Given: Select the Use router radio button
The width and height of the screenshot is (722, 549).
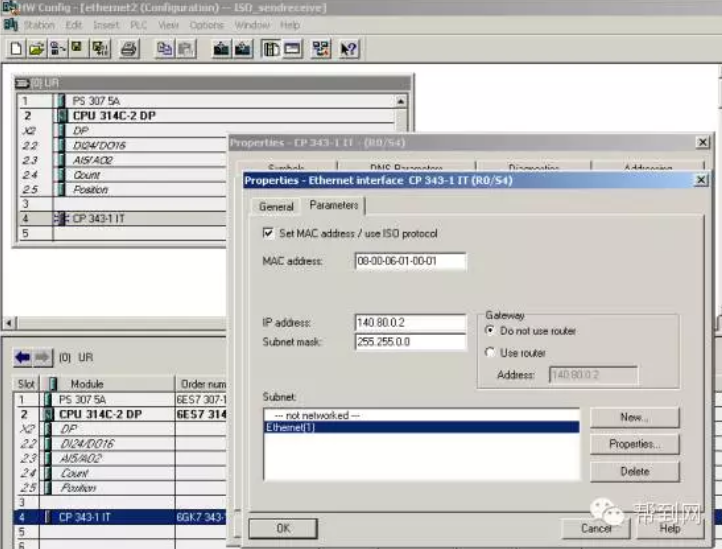Looking at the screenshot, I should 490,352.
